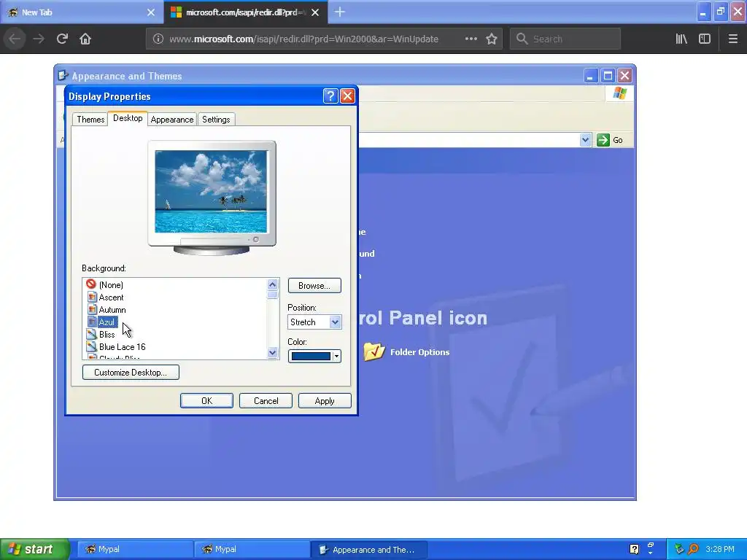The height and width of the screenshot is (560, 747).
Task: Click the Folder Options folder icon
Action: coord(374,351)
